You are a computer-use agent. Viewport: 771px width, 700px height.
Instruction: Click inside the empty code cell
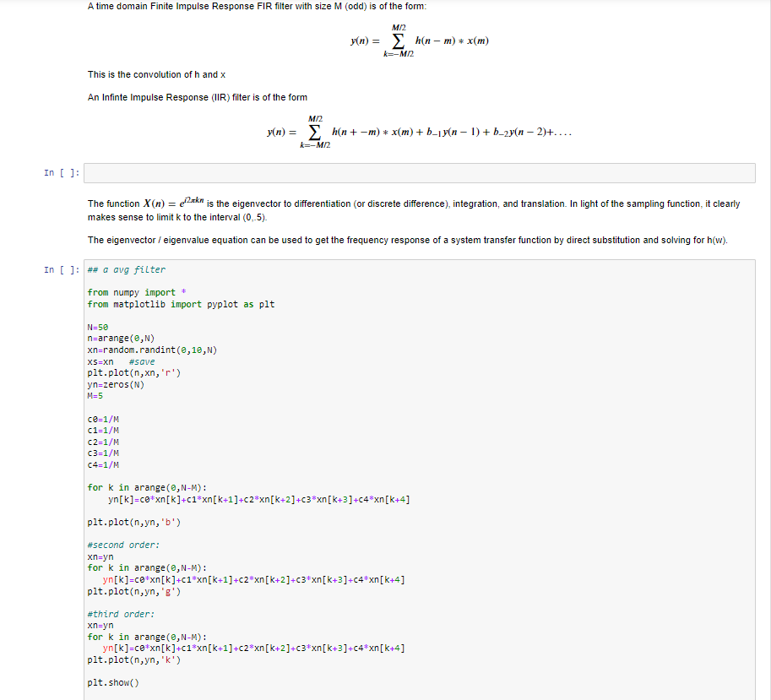(414, 172)
